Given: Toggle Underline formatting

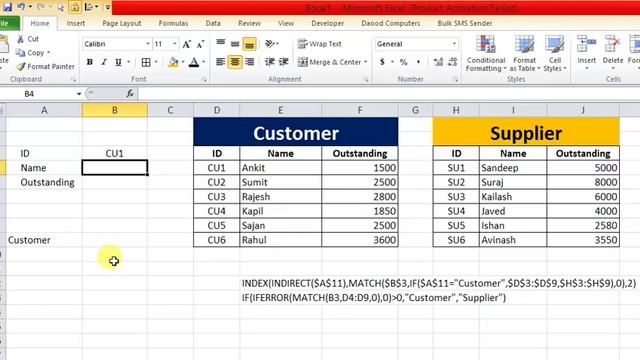Looking at the screenshot, I should point(118,62).
